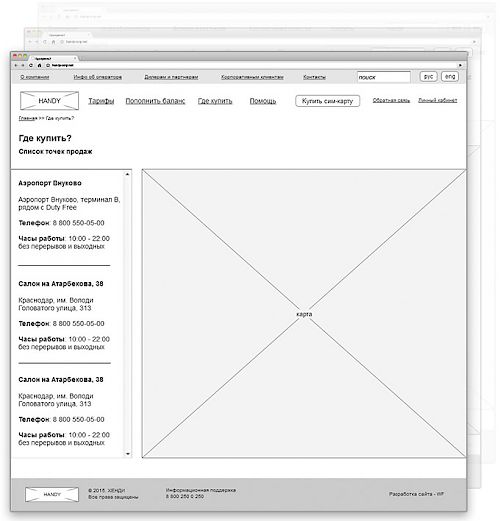500x521 pixels.
Task: Open the Обратная связь link
Action: click(391, 100)
